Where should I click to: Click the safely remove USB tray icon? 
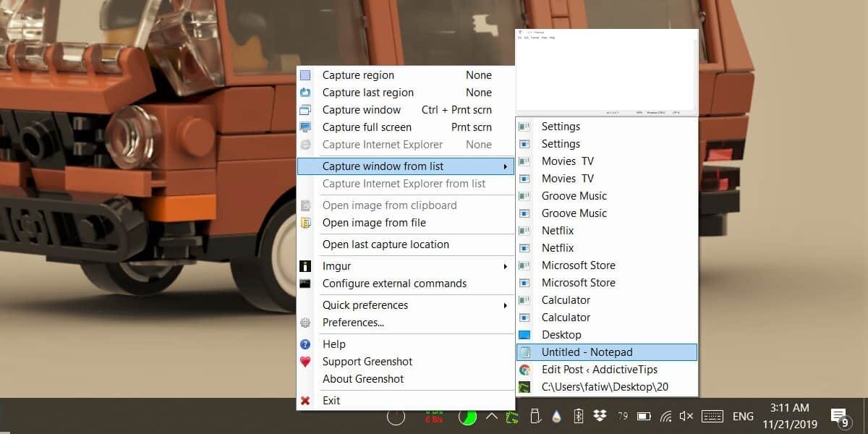[x=535, y=416]
